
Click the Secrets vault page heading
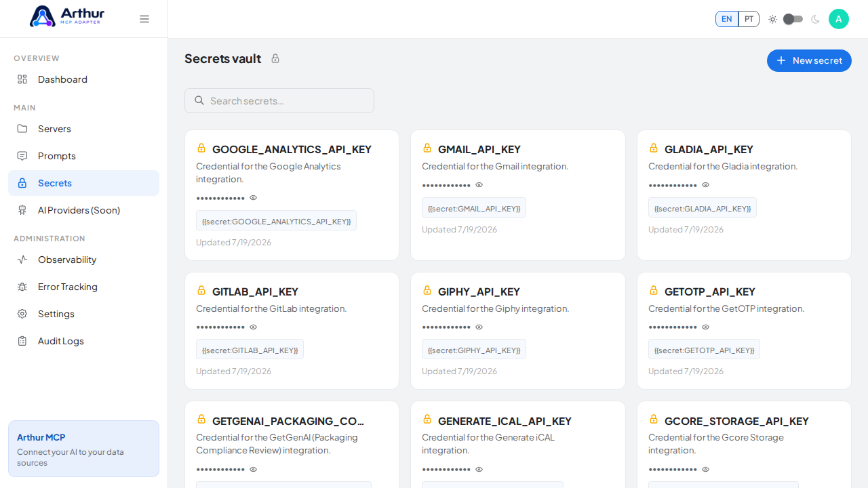click(222, 58)
